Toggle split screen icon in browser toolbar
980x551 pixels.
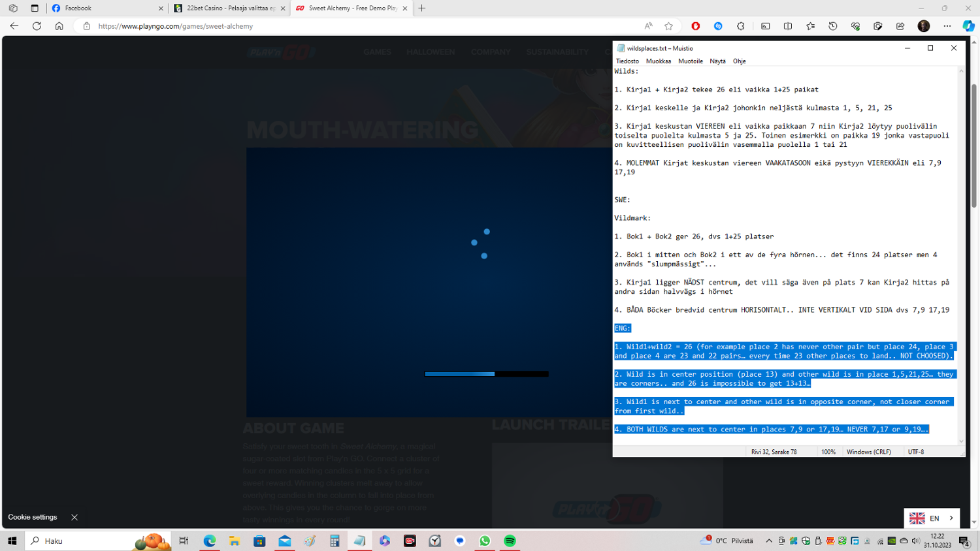coord(788,26)
